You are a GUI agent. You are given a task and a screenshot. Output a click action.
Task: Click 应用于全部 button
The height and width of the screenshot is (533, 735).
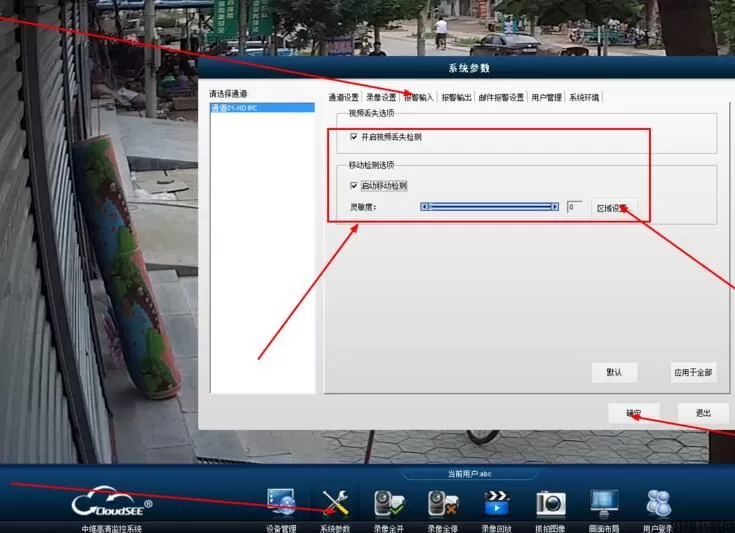pyautogui.click(x=693, y=372)
